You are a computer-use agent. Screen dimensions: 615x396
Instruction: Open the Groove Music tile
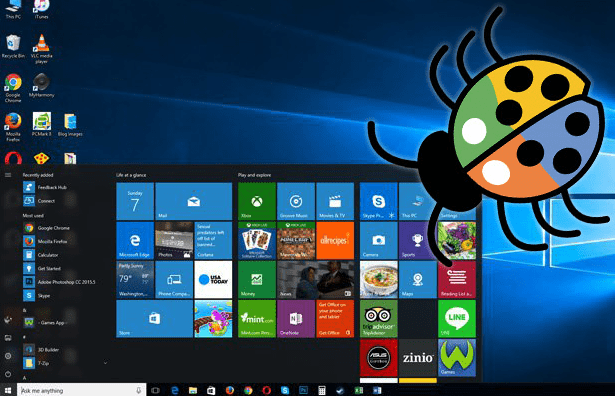[296, 201]
